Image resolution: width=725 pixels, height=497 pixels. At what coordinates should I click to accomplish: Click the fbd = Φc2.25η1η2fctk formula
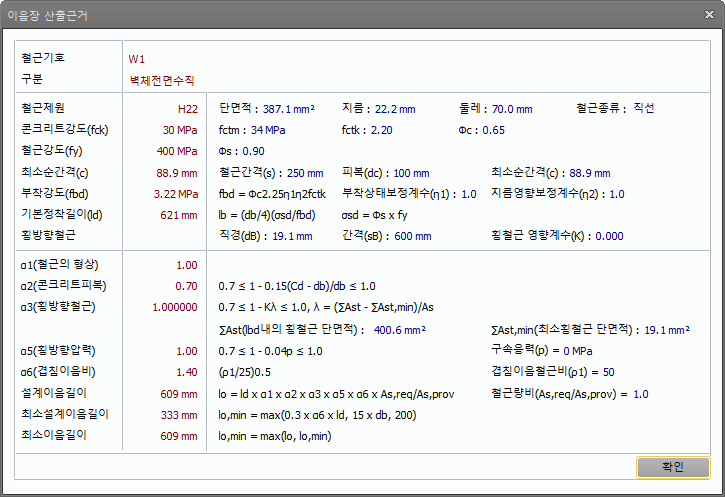(x=272, y=194)
